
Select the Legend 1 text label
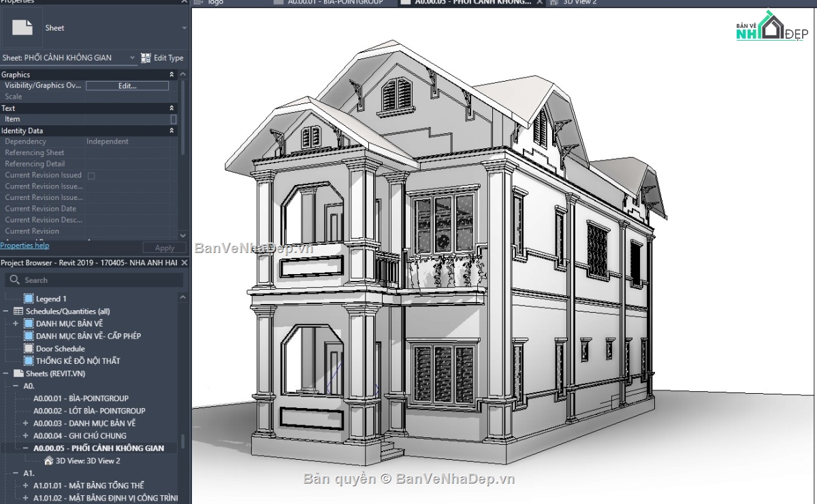pyautogui.click(x=51, y=299)
